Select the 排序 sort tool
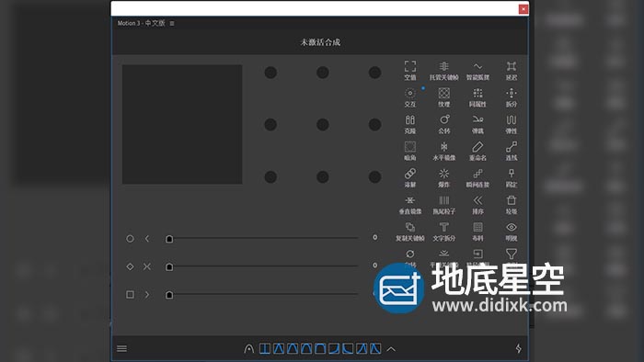Viewport: 644px width, 362px height. (477, 205)
